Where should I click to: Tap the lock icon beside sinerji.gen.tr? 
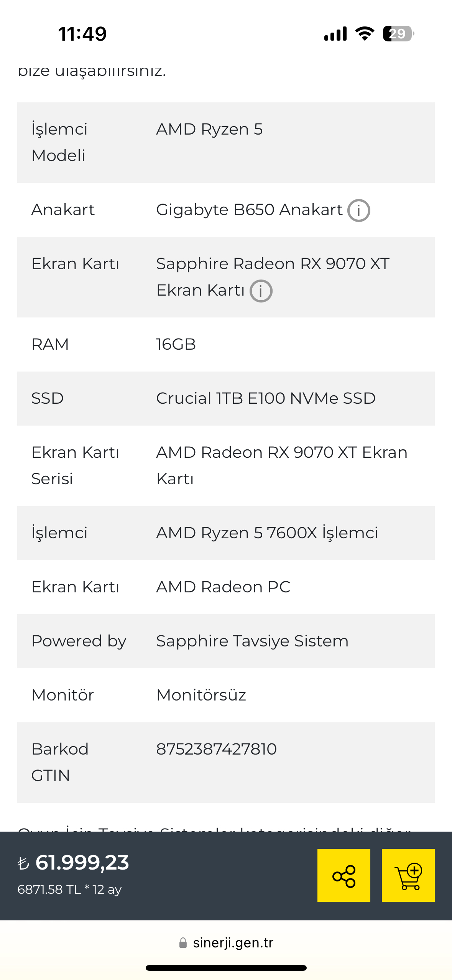[183, 942]
